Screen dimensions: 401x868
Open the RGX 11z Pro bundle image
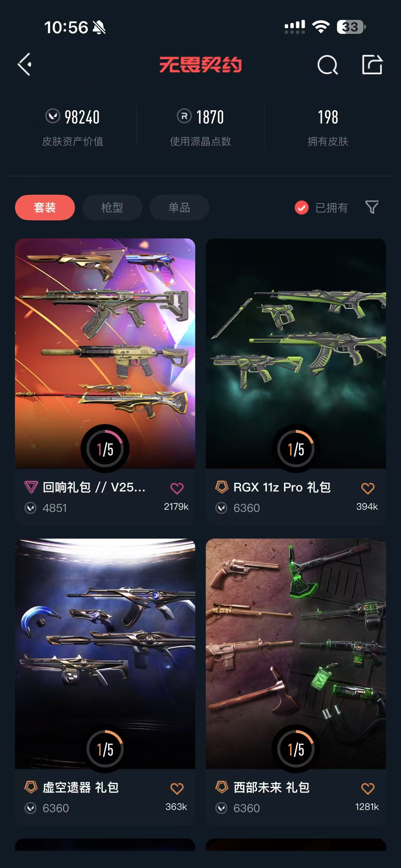point(296,353)
